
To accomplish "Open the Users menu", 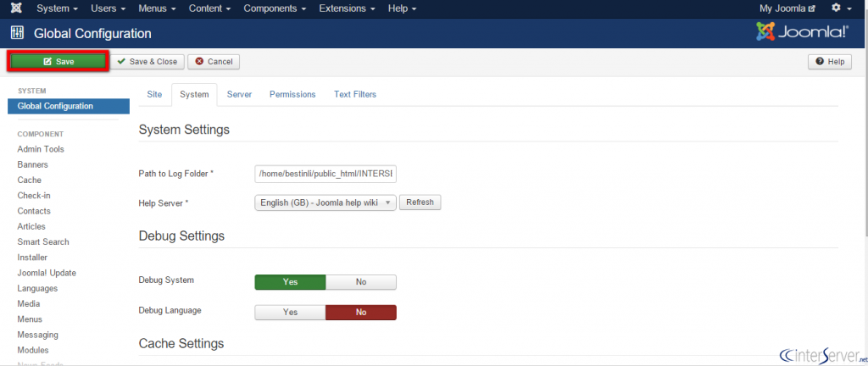I will (x=108, y=8).
